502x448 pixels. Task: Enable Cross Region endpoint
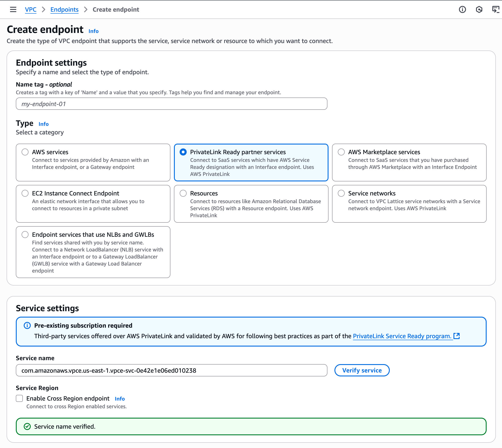tap(19, 398)
